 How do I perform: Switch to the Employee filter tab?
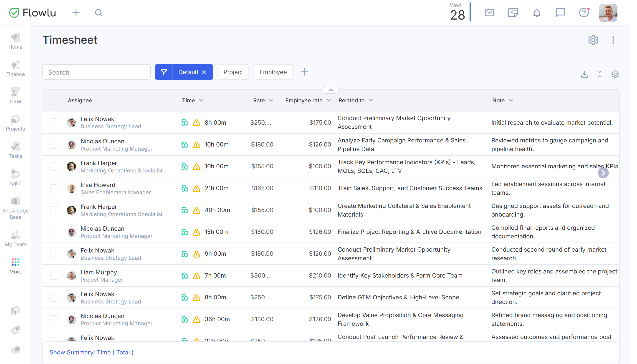point(273,72)
